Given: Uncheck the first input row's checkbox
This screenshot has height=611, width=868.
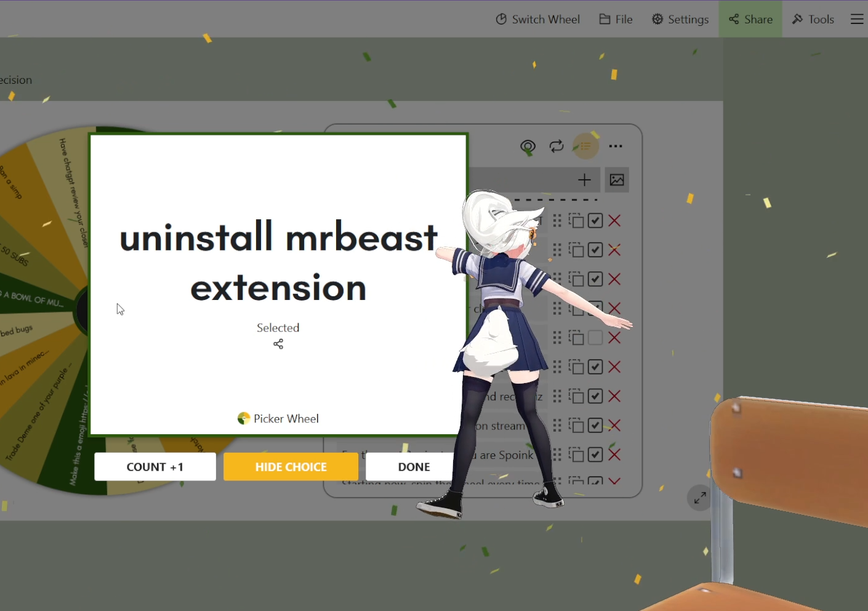Looking at the screenshot, I should [595, 221].
